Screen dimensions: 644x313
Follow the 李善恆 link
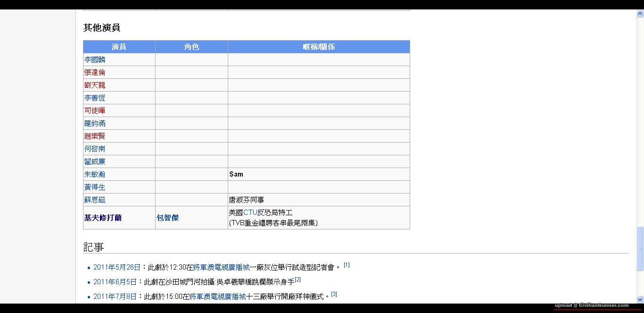point(95,98)
